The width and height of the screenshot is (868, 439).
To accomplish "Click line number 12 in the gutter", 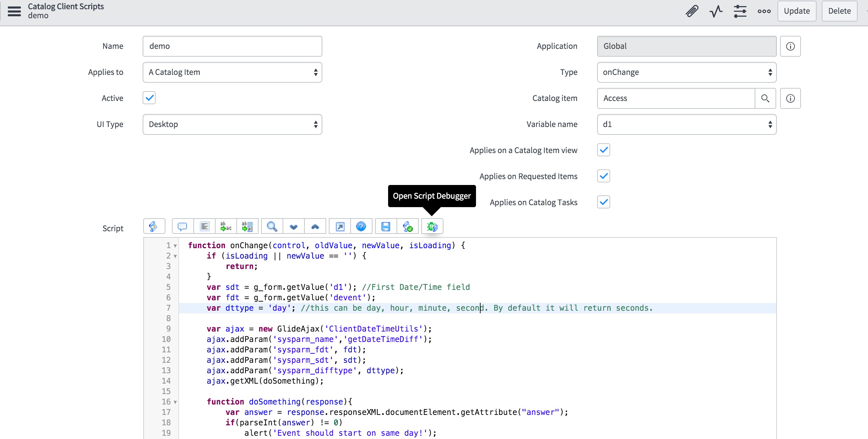I will (x=166, y=361).
